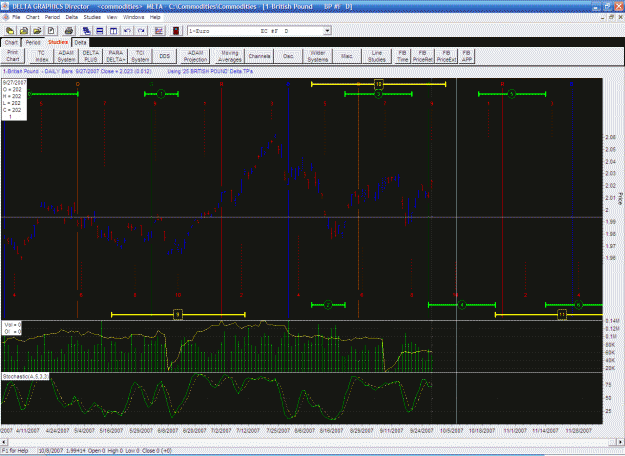Open the View menu
Image resolution: width=625 pixels, height=456 pixels.
[x=112, y=17]
